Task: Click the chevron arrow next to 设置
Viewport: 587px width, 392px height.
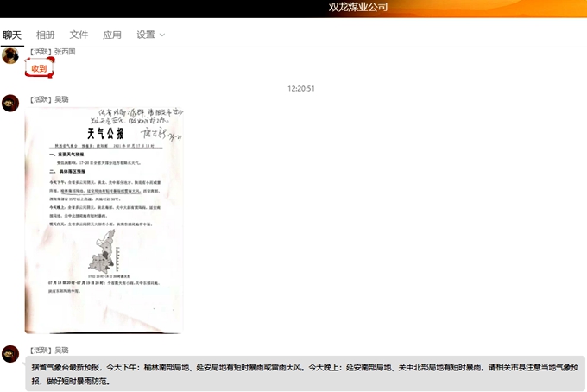Action: click(x=162, y=35)
